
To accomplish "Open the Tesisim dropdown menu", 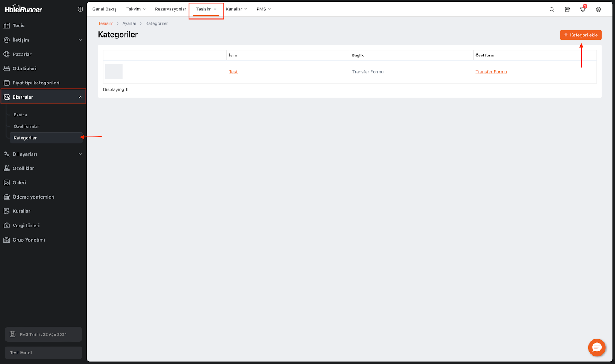I will pyautogui.click(x=206, y=9).
